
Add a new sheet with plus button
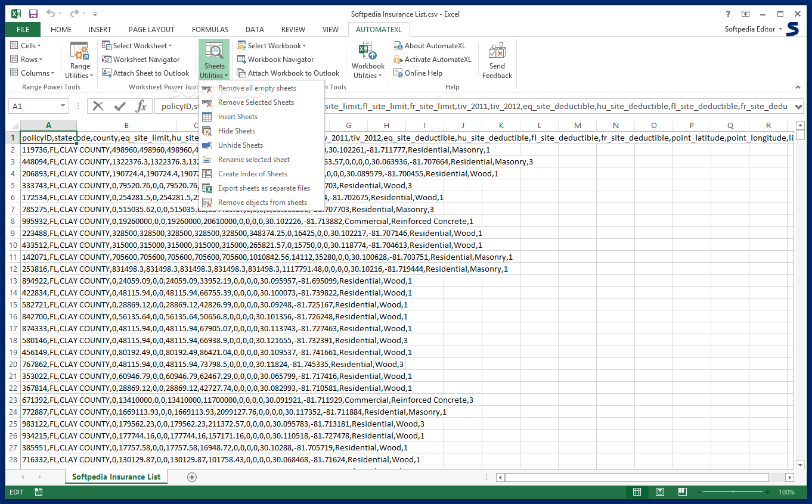(192, 477)
